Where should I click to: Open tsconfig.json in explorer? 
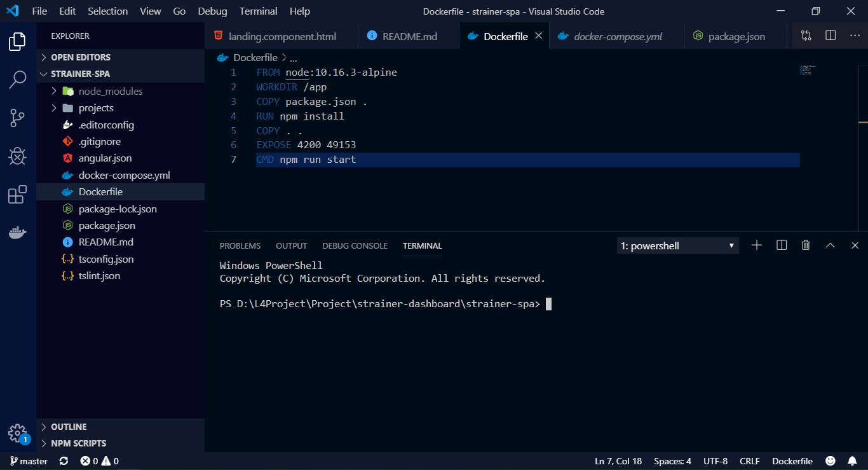click(120, 259)
